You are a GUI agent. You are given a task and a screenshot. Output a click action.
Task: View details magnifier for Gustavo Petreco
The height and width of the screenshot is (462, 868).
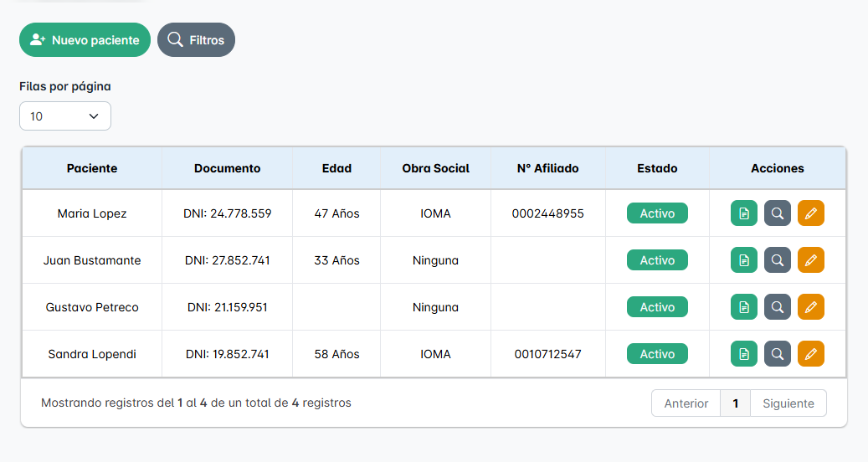[x=777, y=307]
